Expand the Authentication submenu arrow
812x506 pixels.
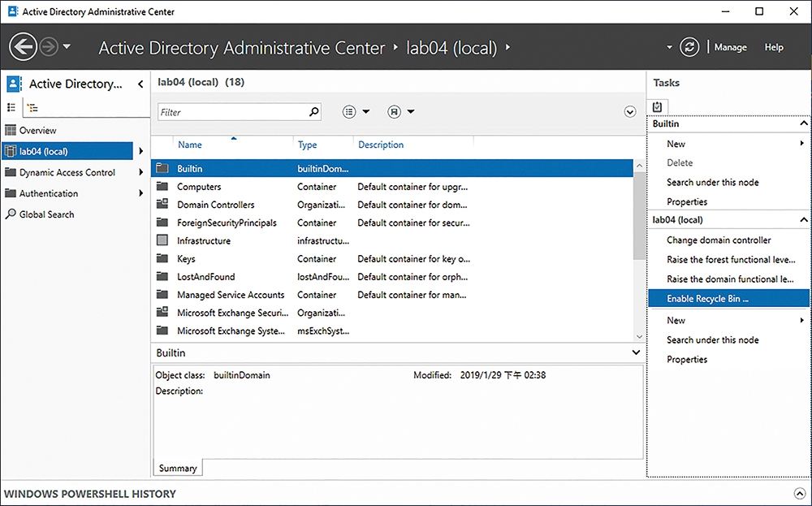coord(140,193)
